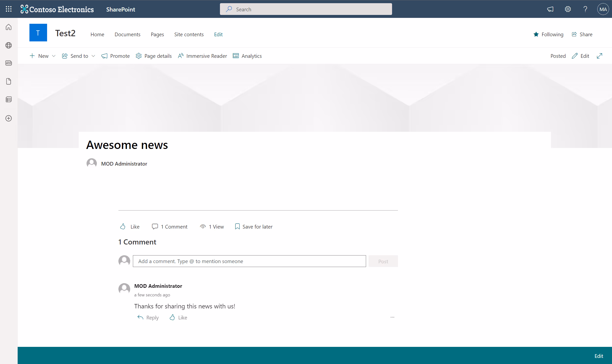Screen dimensions: 612x364
Task: Open the news icon in left rail
Action: pyautogui.click(x=9, y=63)
